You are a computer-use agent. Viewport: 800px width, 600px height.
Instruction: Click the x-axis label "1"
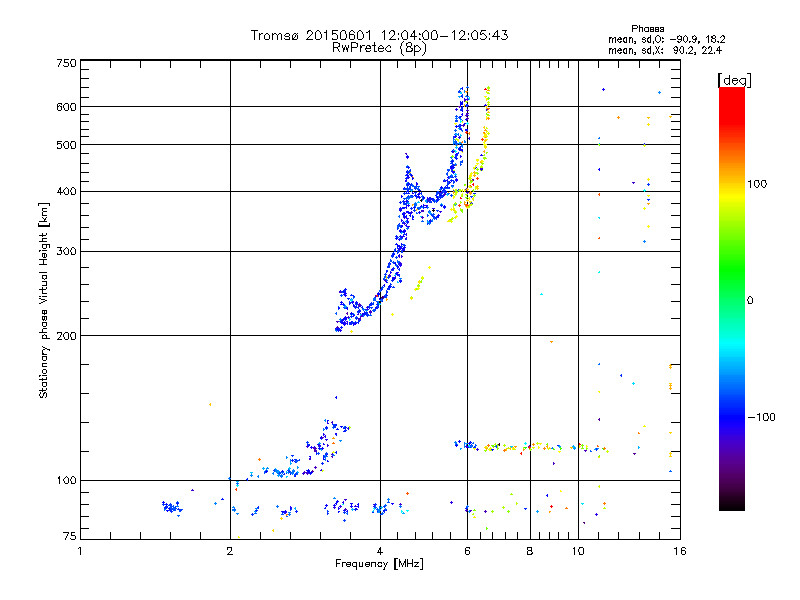(80, 551)
